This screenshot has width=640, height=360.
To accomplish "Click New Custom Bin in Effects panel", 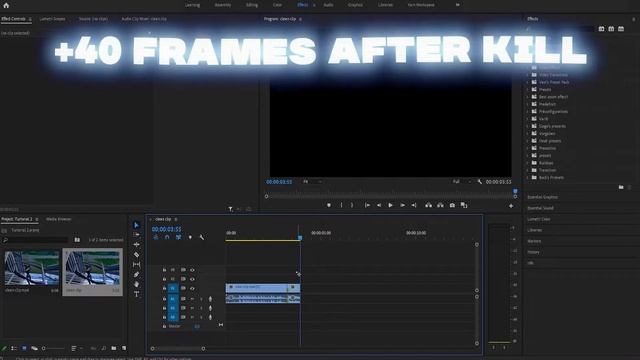I will (621, 187).
